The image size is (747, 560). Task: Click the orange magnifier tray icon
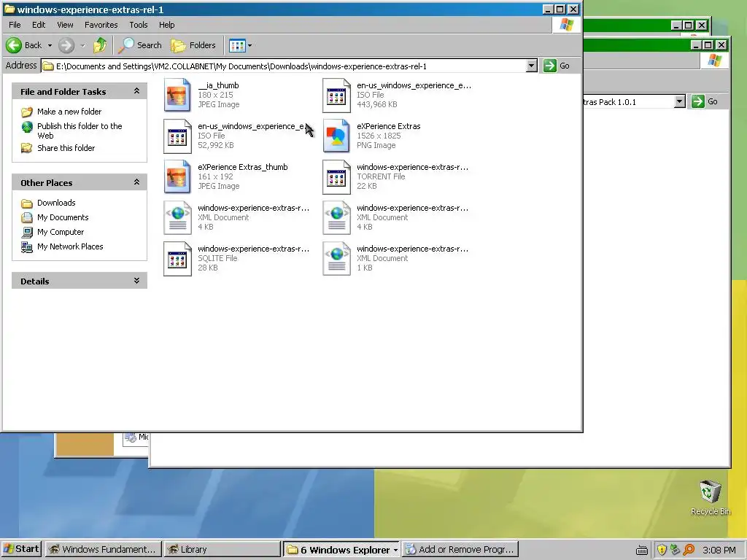click(689, 550)
